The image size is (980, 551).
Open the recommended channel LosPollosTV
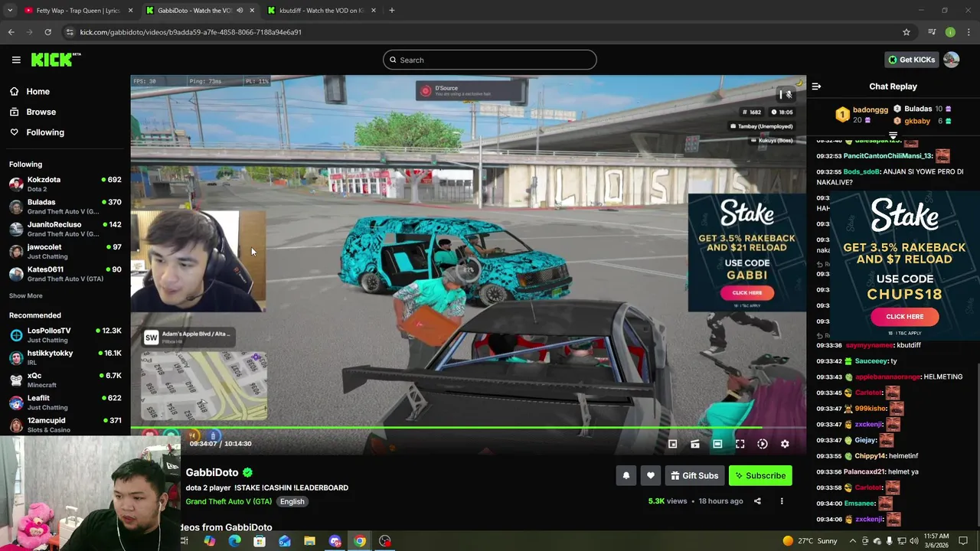point(65,335)
